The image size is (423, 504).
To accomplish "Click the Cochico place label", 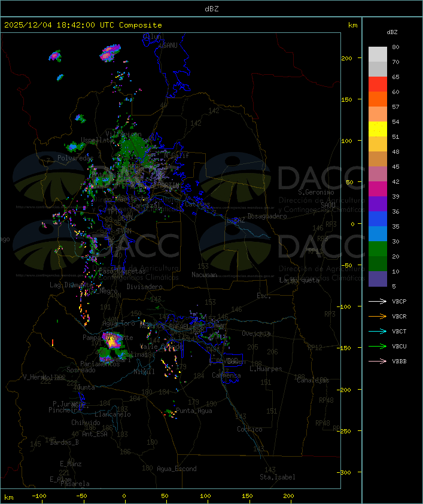I will (x=249, y=429).
